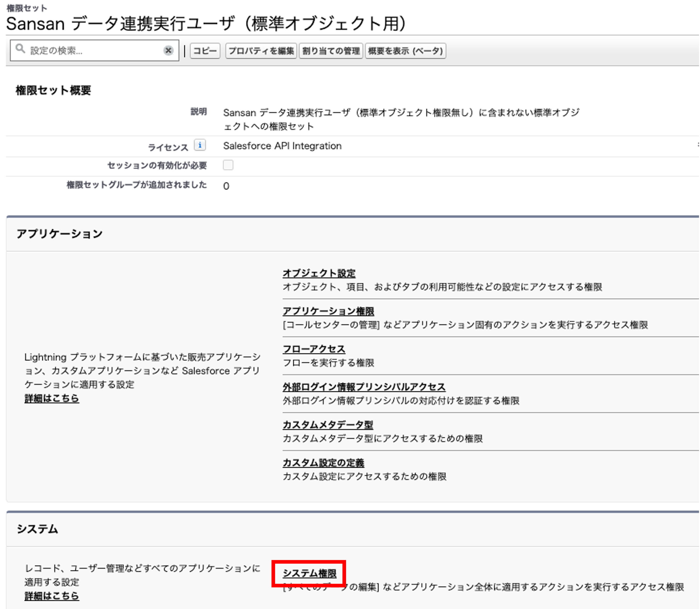Open the カスタム設定の定義 link

pos(323,462)
